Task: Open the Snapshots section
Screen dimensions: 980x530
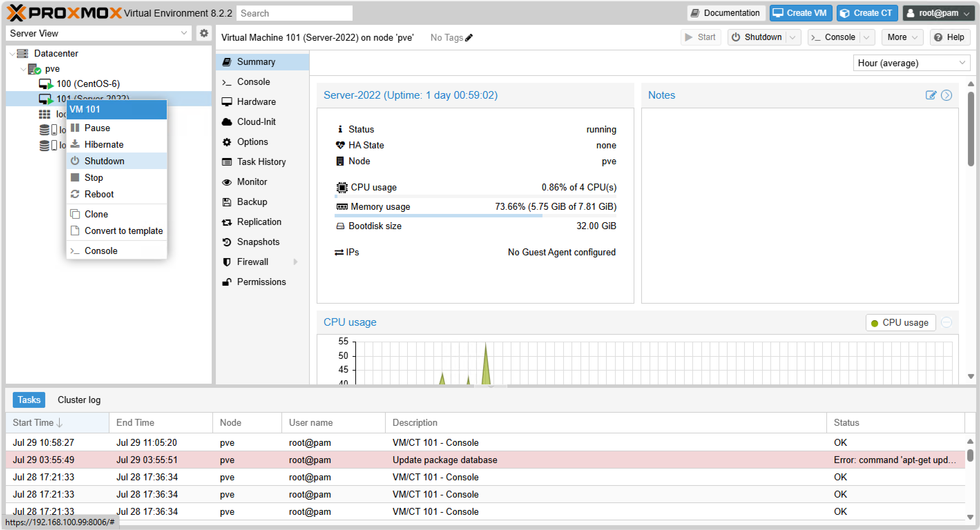Action: click(262, 242)
